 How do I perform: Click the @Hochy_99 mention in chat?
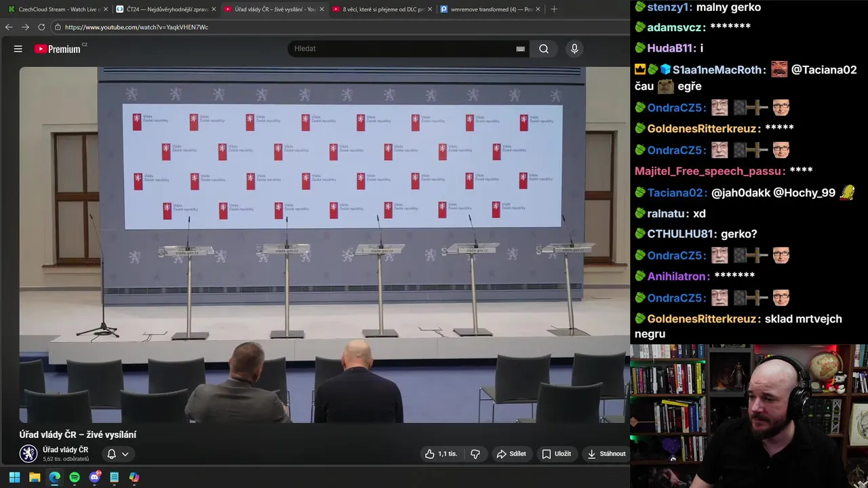[804, 192]
